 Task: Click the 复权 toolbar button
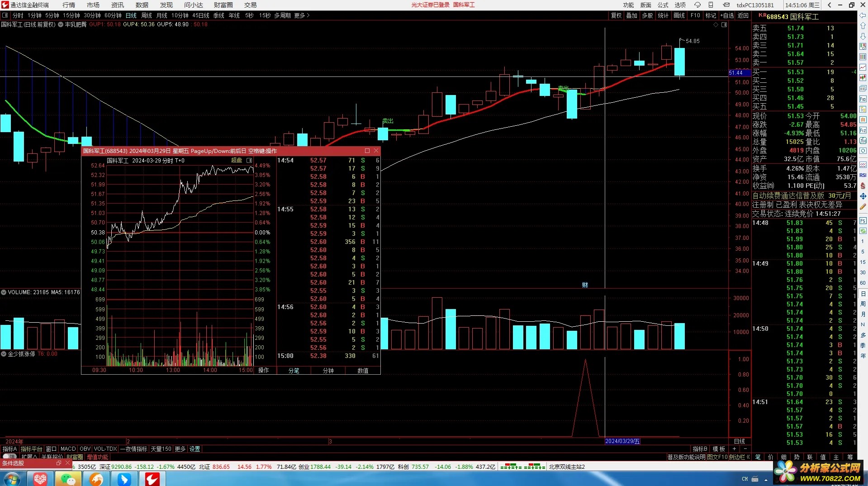[617, 15]
